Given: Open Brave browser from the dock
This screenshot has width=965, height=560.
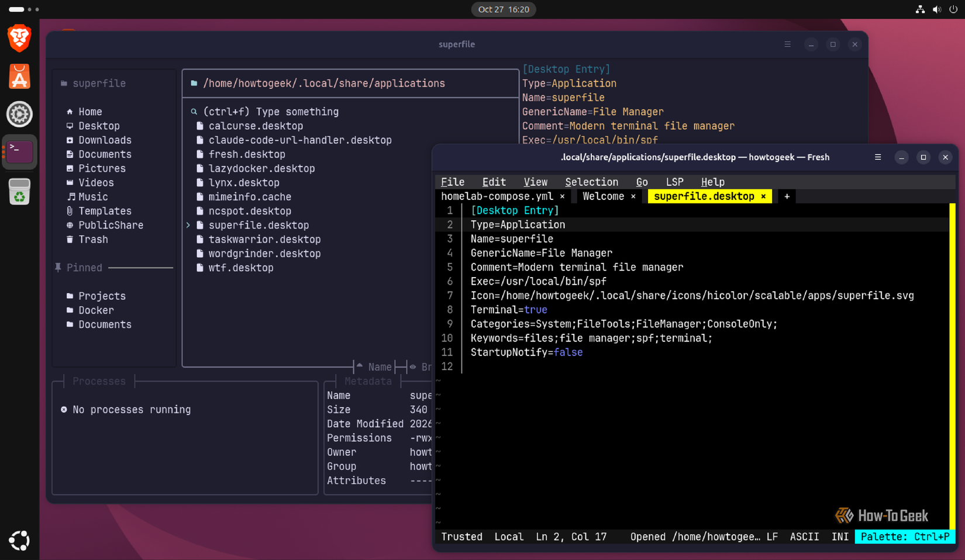Looking at the screenshot, I should point(19,38).
